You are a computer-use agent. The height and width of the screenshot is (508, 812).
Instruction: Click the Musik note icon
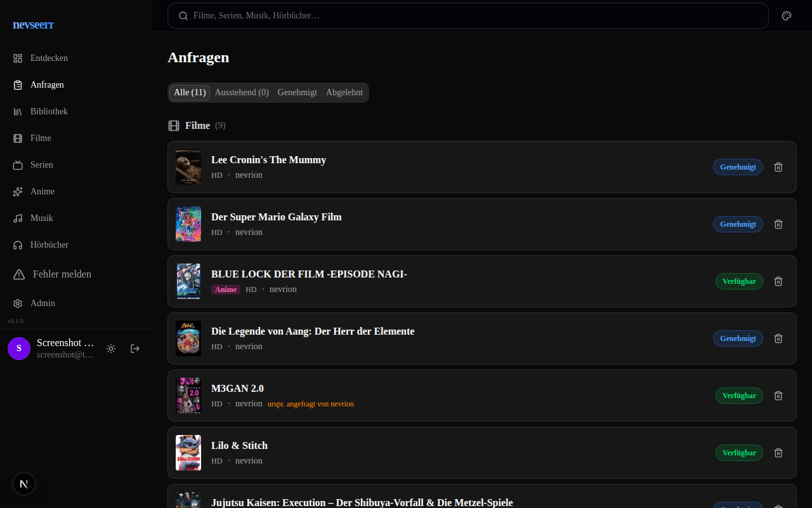(18, 218)
